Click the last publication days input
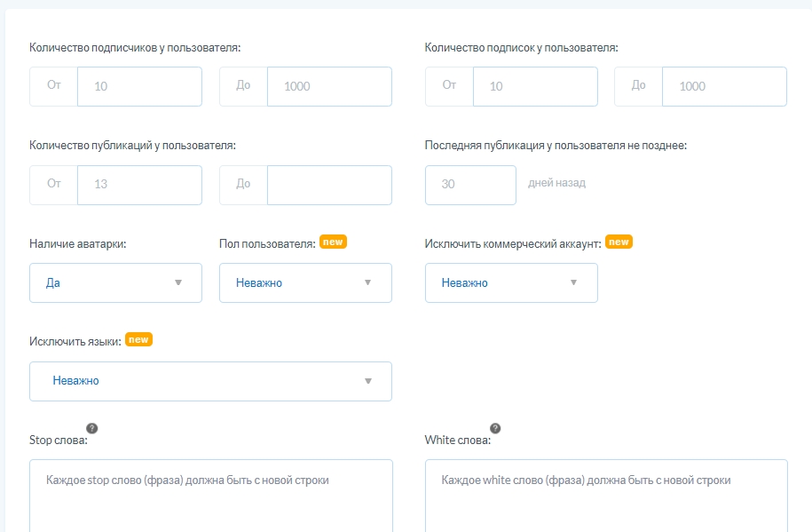The width and height of the screenshot is (812, 532). [470, 185]
